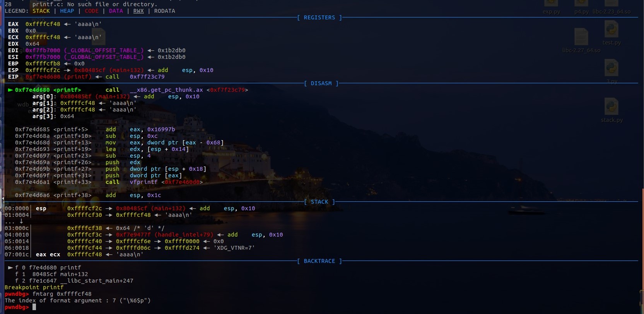Viewport: 644px width, 314px height.
Task: Click the vfprintf call target address
Action: pyautogui.click(x=182, y=182)
